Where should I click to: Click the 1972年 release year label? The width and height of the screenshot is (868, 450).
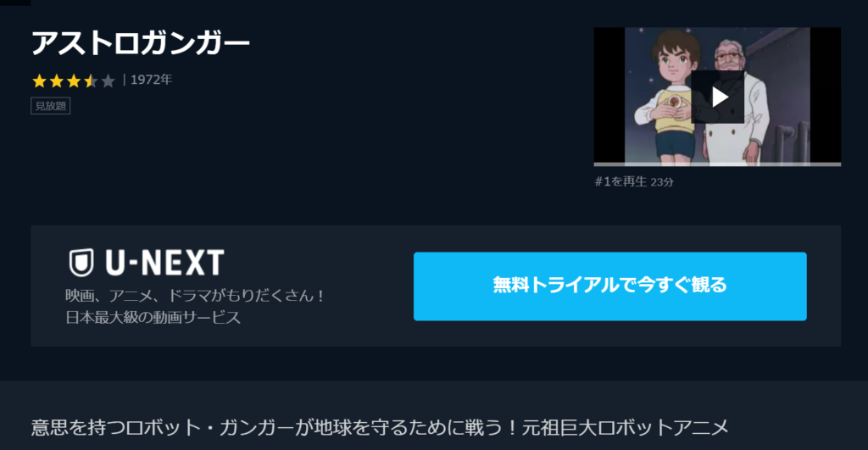pos(151,80)
